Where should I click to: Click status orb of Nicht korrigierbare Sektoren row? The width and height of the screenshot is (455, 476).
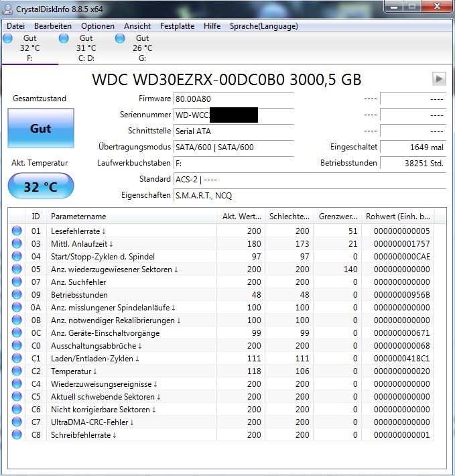coord(17,409)
